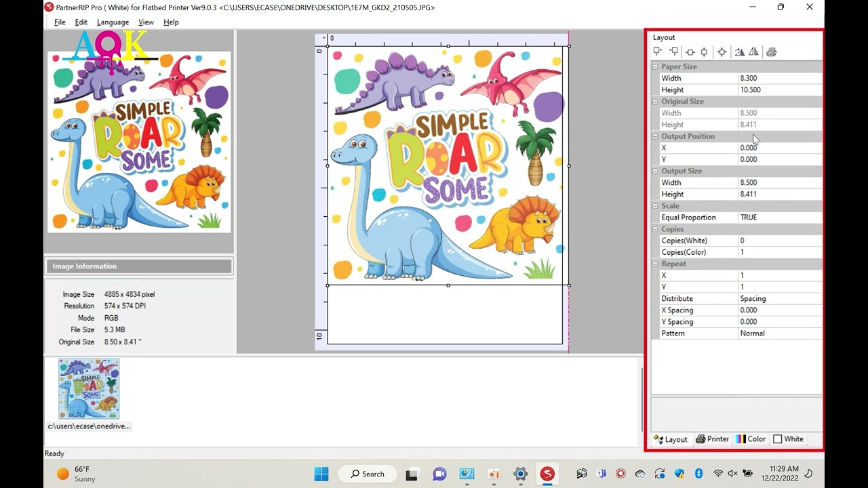
Task: Open the weather widget showing 66°F Sunny
Action: pyautogui.click(x=76, y=474)
